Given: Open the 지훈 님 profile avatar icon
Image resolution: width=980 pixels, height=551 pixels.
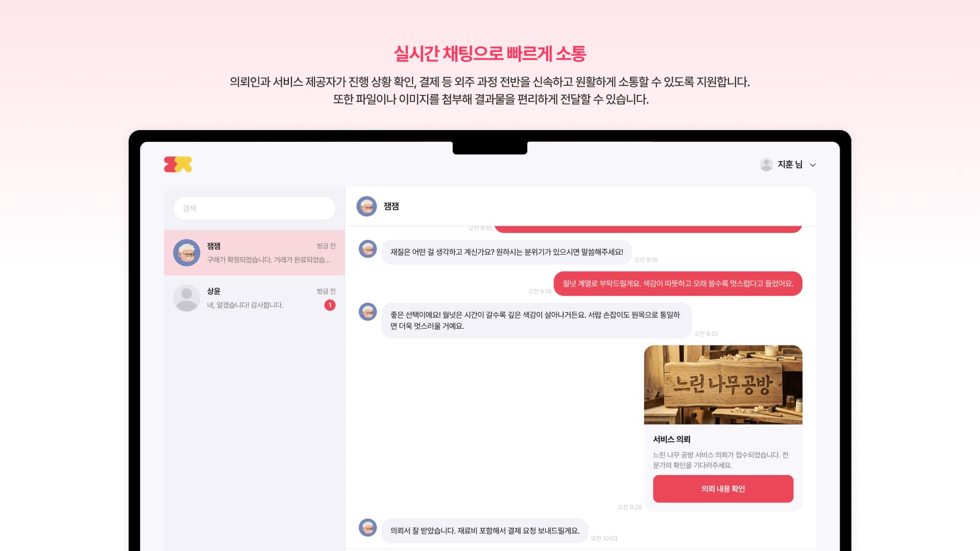Looking at the screenshot, I should pos(766,164).
